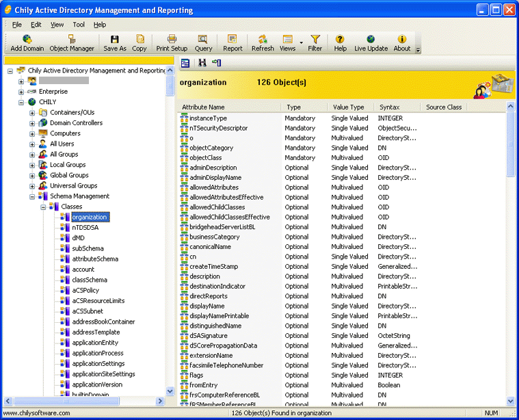Sort by Source Class column header
This screenshot has width=519, height=420.
click(x=444, y=107)
